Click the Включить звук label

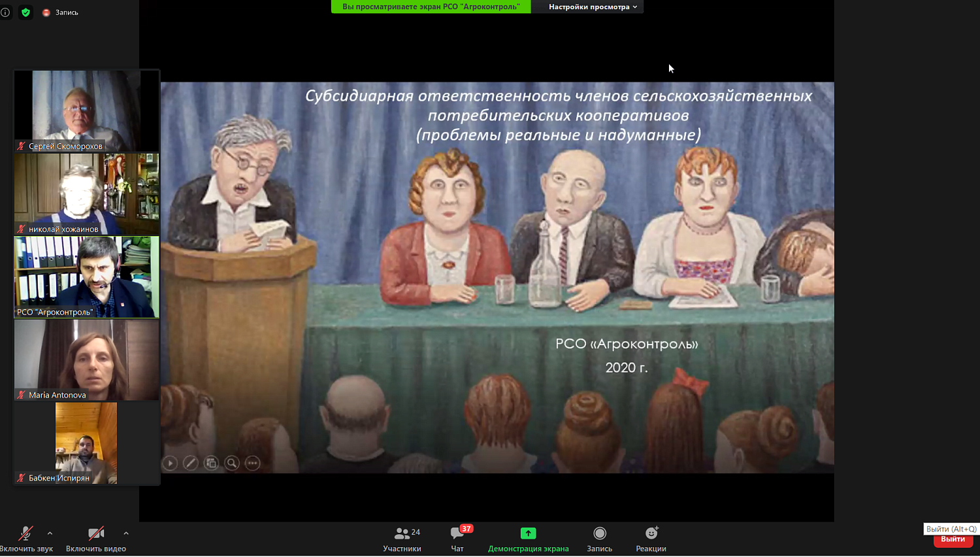26,549
